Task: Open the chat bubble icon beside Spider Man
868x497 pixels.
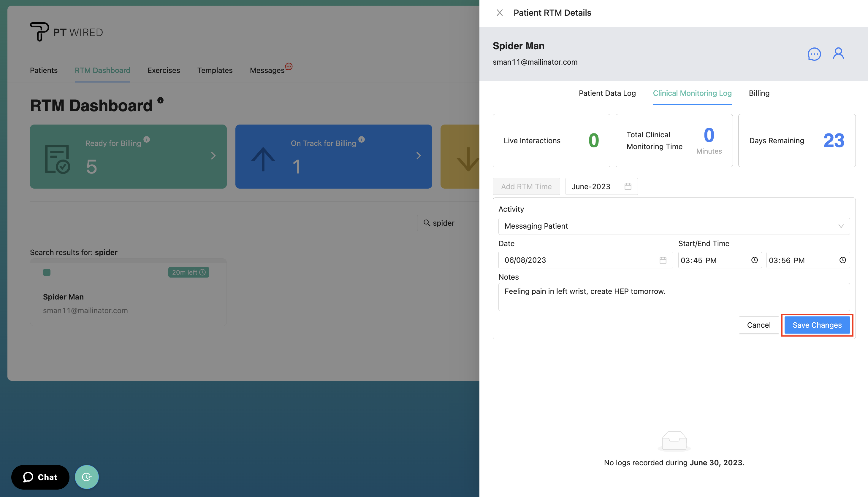Action: (814, 54)
